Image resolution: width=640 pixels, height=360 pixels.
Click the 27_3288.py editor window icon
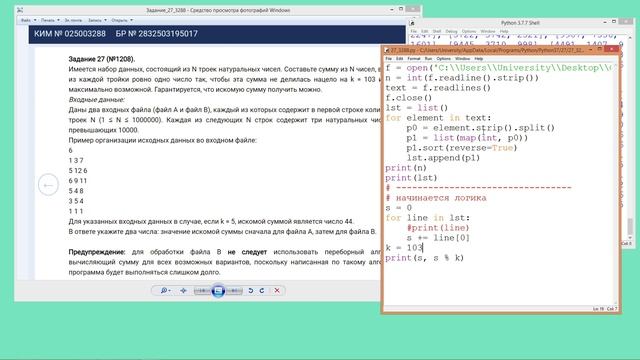click(387, 50)
